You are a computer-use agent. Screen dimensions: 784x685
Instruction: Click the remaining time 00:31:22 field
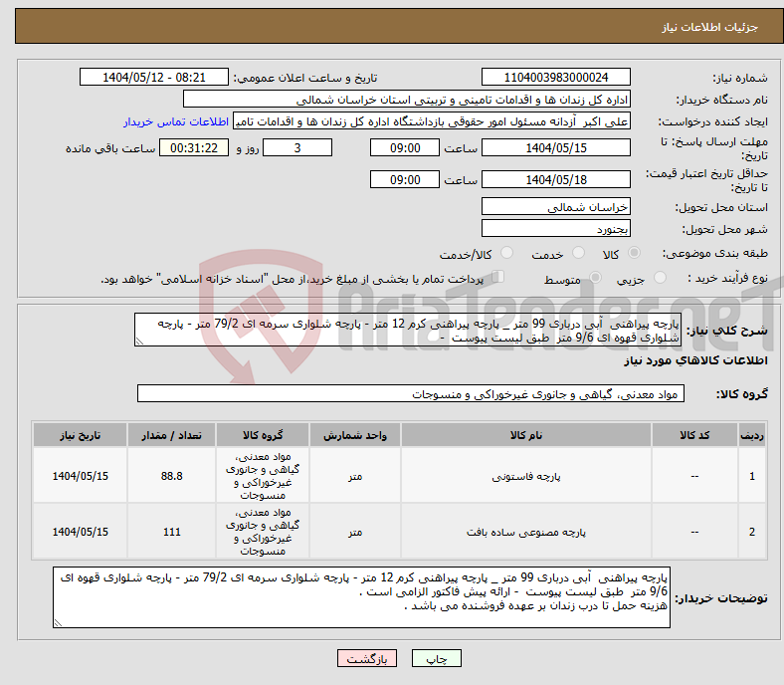(x=194, y=147)
